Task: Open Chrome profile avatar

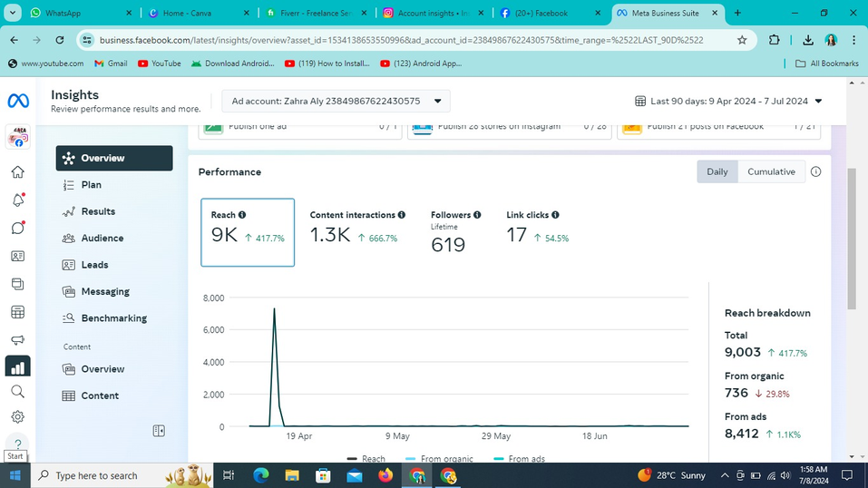Action: (831, 40)
